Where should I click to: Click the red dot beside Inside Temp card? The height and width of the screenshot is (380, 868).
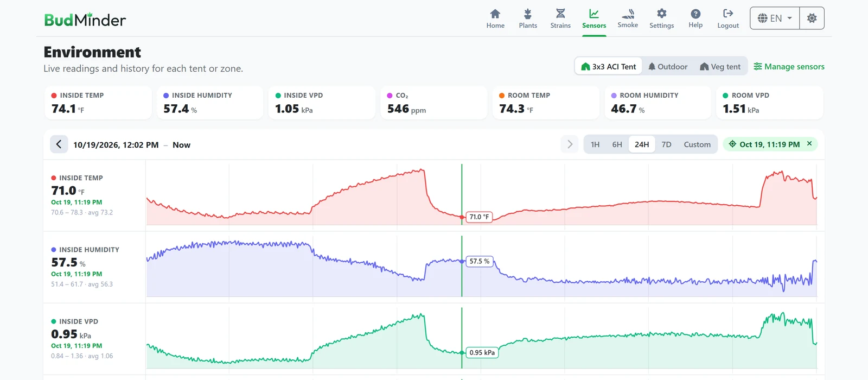pyautogui.click(x=54, y=96)
